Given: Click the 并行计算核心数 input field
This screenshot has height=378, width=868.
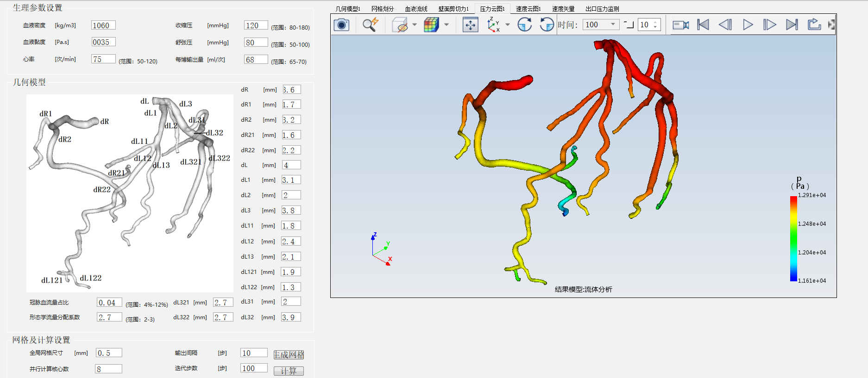Looking at the screenshot, I should 109,369.
